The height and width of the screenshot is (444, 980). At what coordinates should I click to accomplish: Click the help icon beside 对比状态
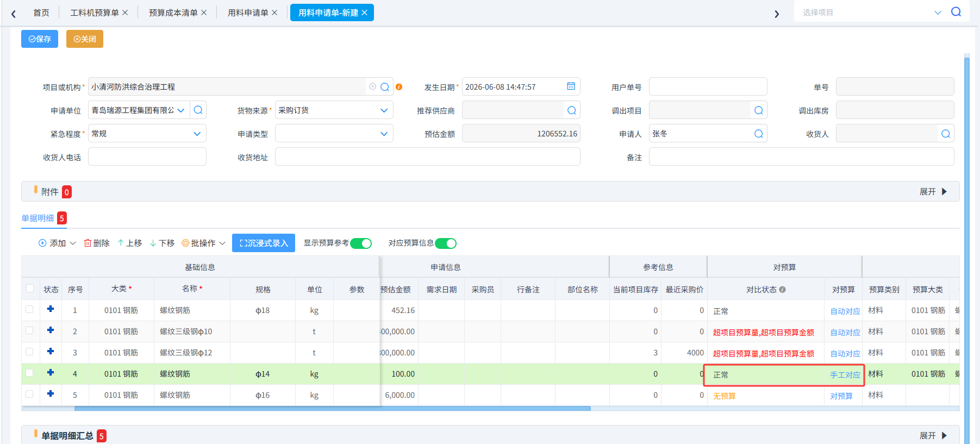point(782,290)
